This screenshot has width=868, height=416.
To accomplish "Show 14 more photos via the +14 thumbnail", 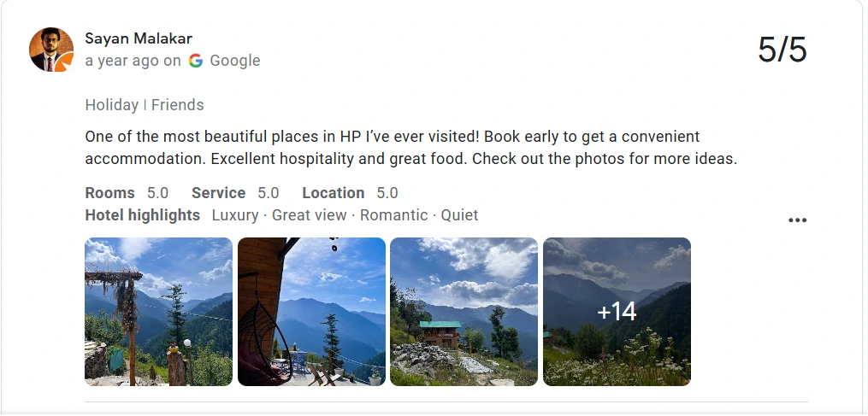I will tap(617, 312).
